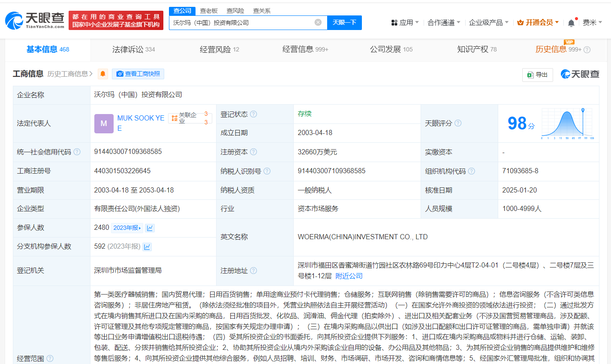The height and width of the screenshot is (364, 611).
Task: Open the chart icon next to 参保人数 2480
Action: click(x=149, y=228)
